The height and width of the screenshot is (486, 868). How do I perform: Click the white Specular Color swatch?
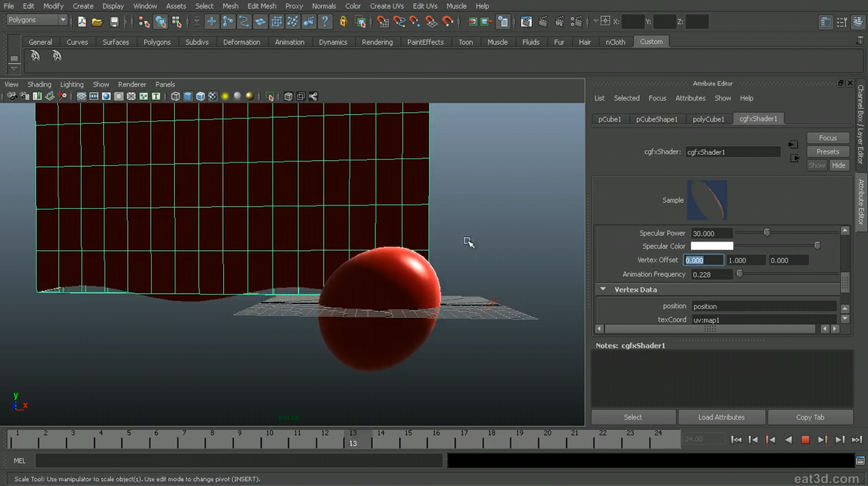tap(711, 247)
